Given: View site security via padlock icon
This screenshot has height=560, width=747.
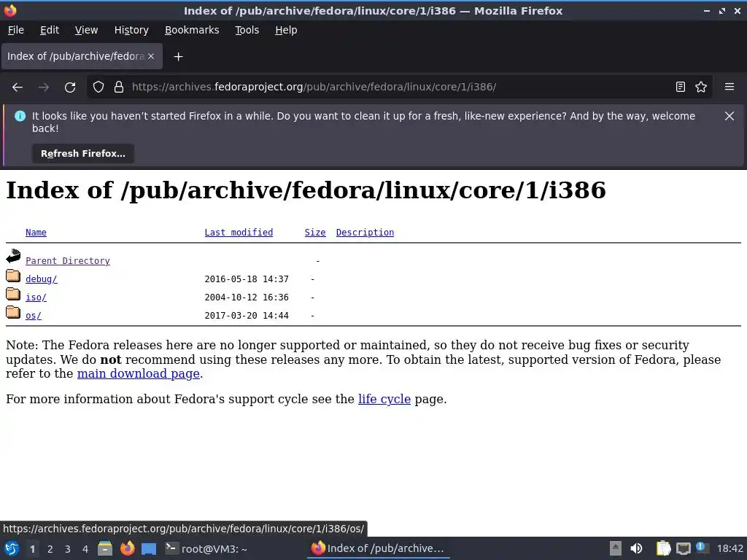Looking at the screenshot, I should pyautogui.click(x=119, y=87).
